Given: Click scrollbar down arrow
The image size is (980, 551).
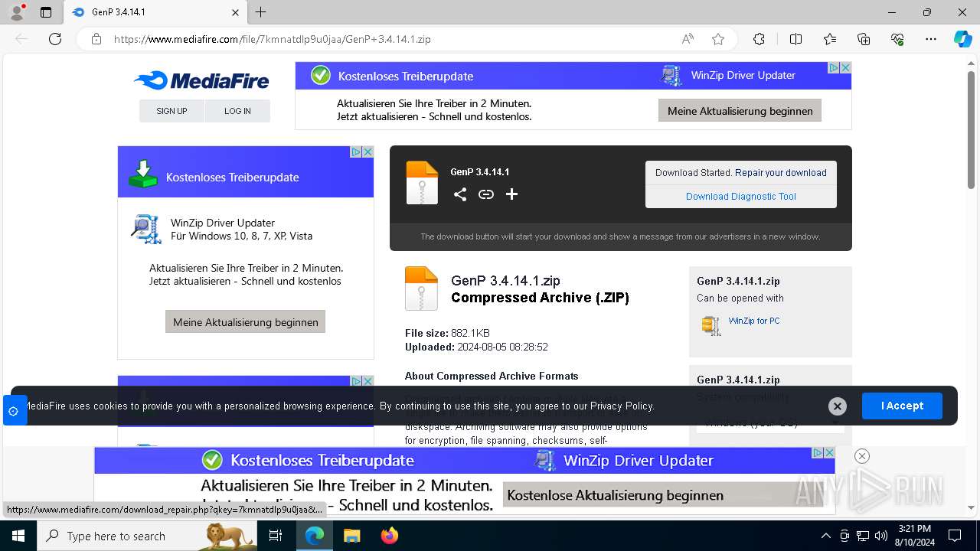Looking at the screenshot, I should point(971,507).
